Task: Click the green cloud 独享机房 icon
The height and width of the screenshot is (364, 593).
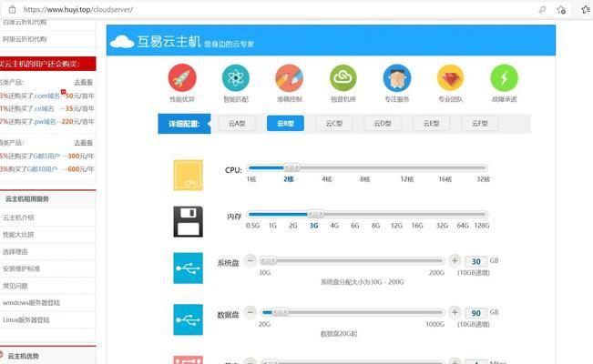Action: coord(343,78)
